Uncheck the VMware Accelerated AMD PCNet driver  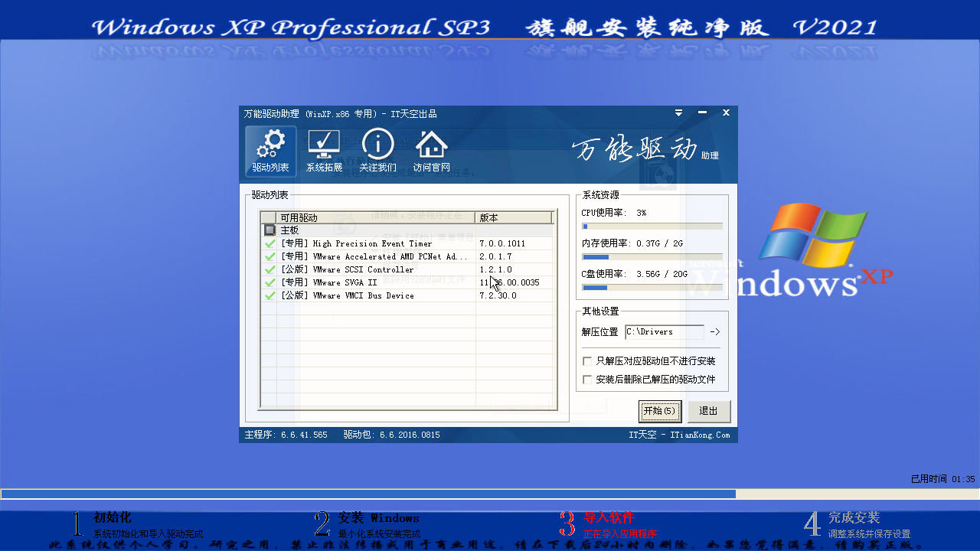point(269,256)
